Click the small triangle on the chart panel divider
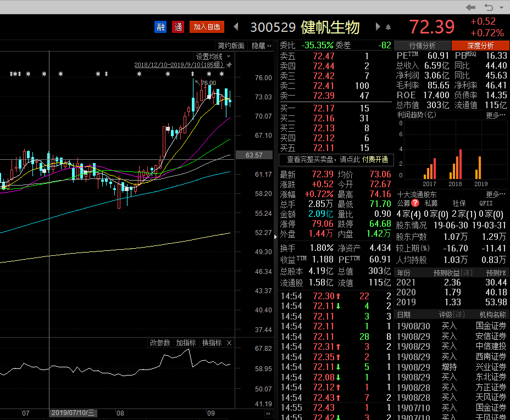 [275, 237]
